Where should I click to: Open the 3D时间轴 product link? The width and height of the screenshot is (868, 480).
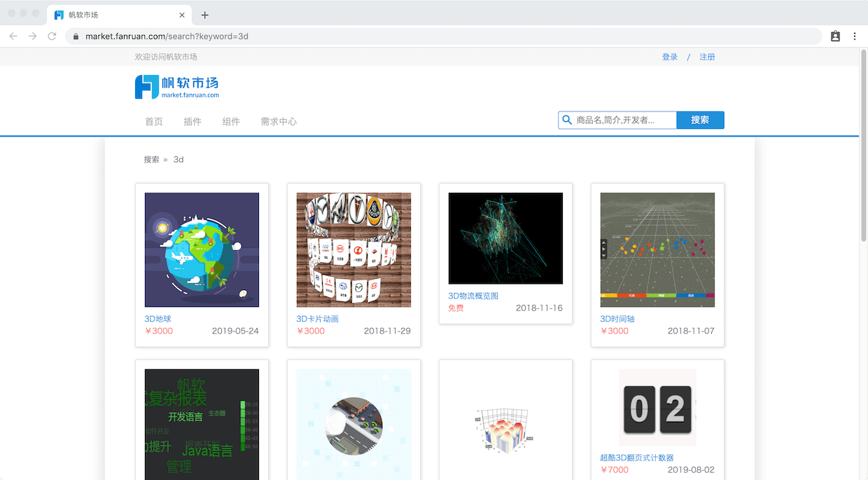click(618, 319)
